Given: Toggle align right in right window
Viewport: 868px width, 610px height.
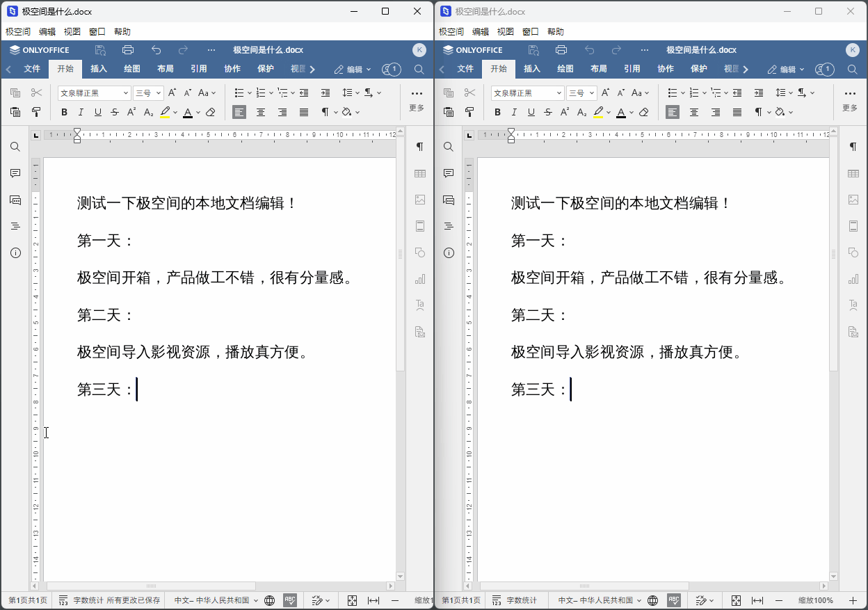Looking at the screenshot, I should click(716, 112).
